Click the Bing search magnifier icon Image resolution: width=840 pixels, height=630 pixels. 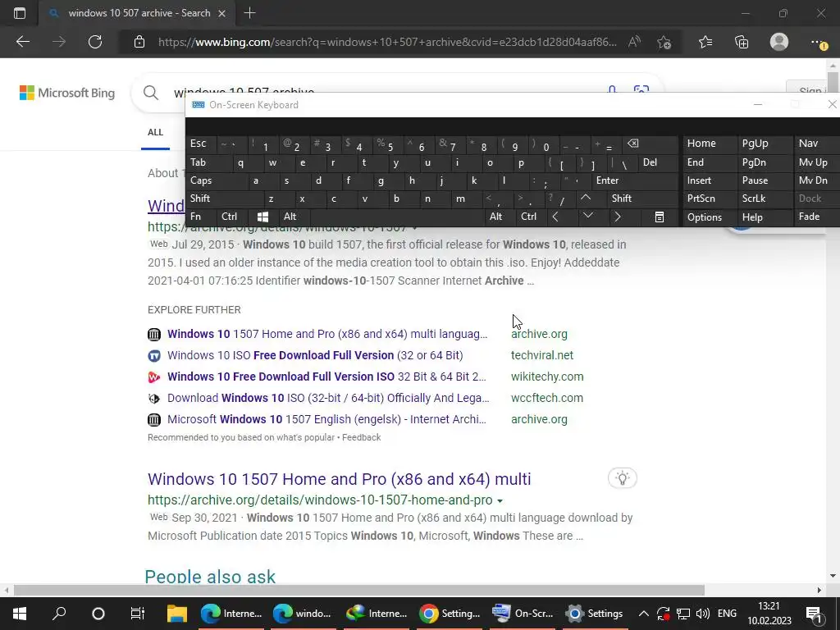(151, 93)
